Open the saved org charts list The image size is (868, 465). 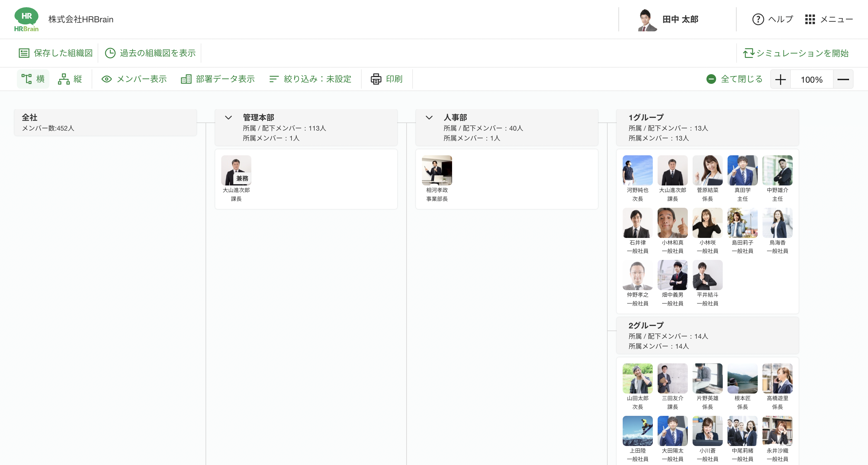point(55,53)
